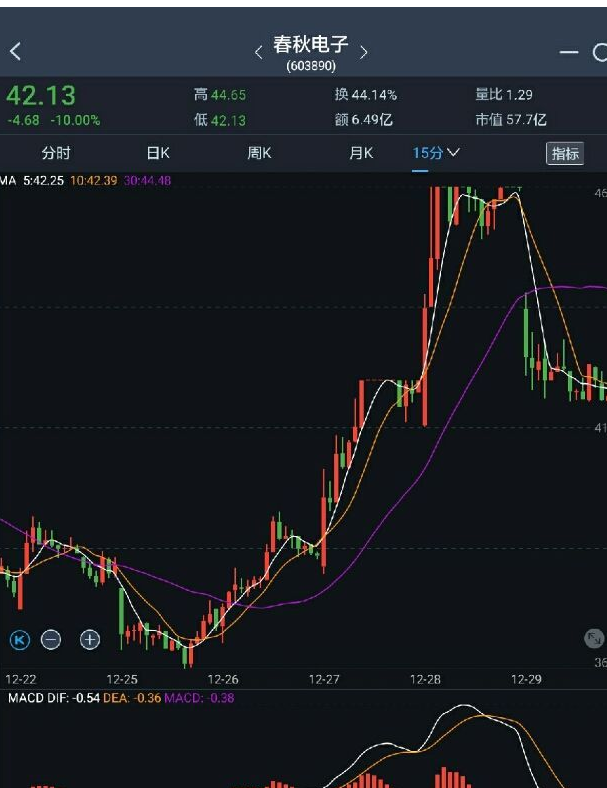Screen dimensions: 607x788
Task: Tap MACD: -0.38 purple label
Action: coord(199,698)
